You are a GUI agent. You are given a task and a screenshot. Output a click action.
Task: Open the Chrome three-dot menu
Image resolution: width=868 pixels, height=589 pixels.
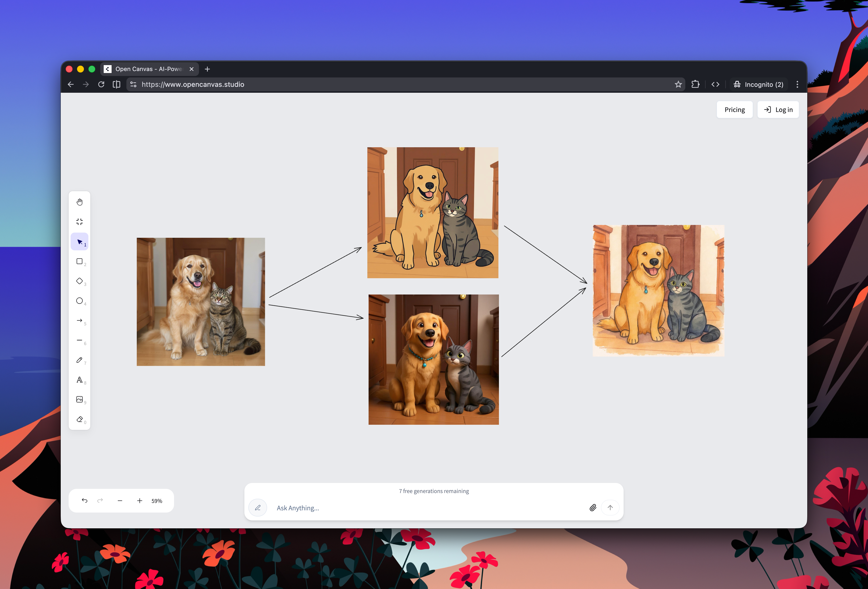[797, 84]
